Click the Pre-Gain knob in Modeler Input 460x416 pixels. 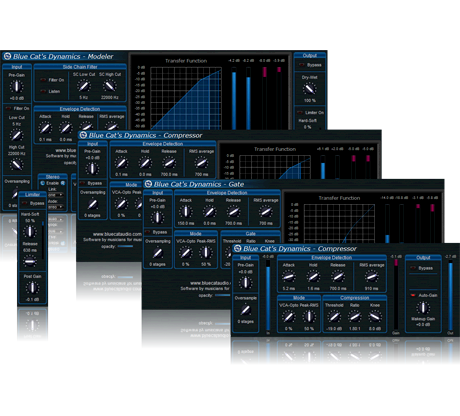point(16,86)
